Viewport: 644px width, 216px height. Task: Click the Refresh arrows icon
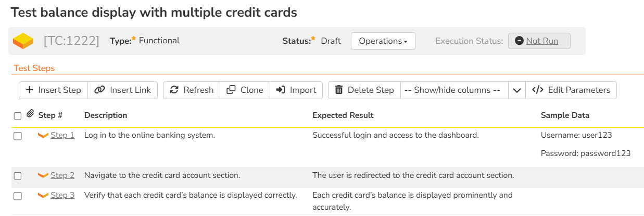pyautogui.click(x=174, y=90)
